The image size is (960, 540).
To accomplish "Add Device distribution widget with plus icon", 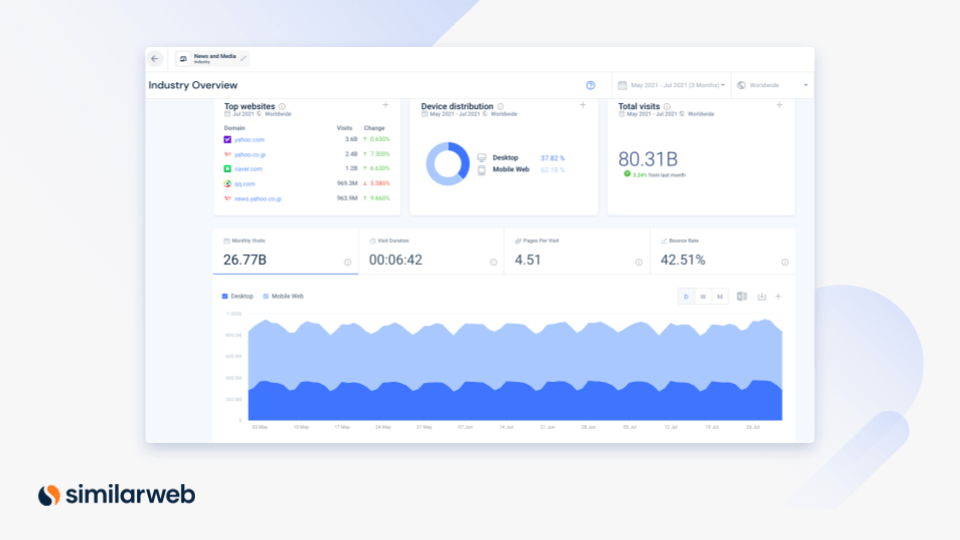I will (583, 105).
